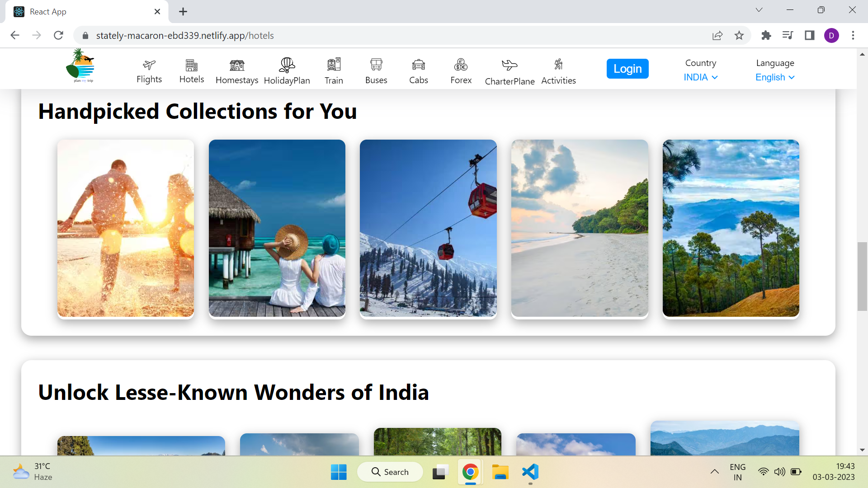The width and height of the screenshot is (868, 488).
Task: Select the Train booking icon
Action: 334,64
